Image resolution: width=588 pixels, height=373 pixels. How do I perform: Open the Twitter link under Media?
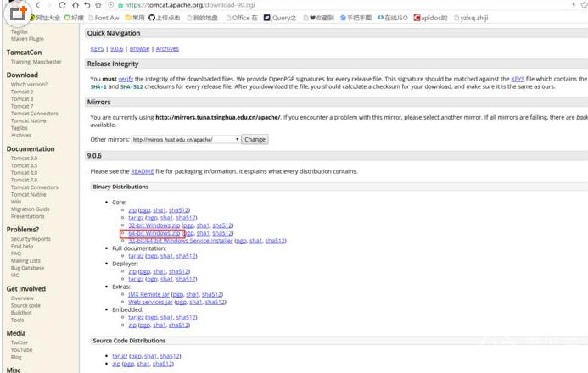(x=20, y=342)
